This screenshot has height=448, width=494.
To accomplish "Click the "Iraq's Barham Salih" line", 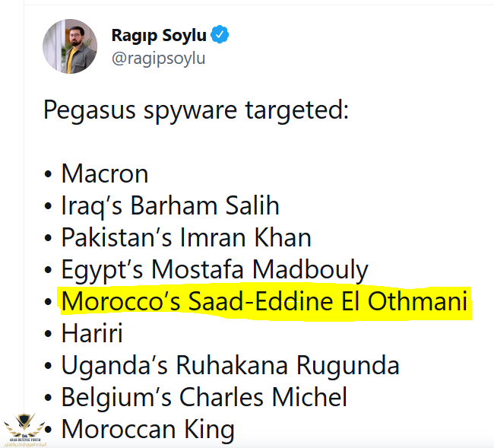I will pyautogui.click(x=170, y=206).
